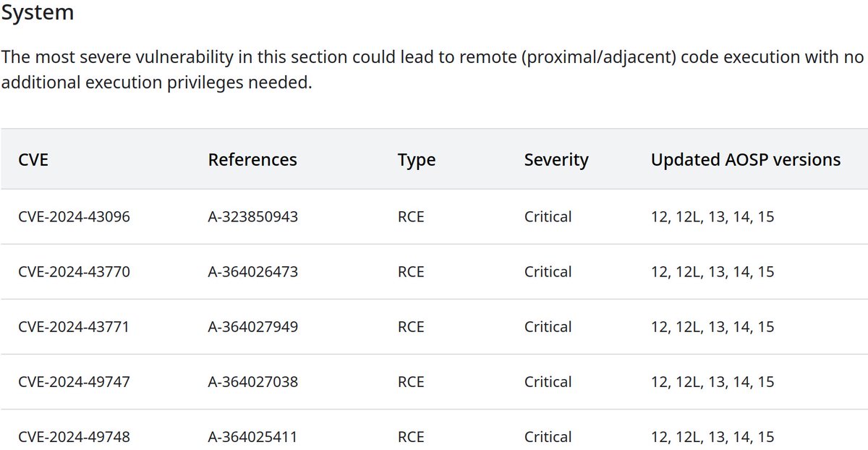868x450 pixels.
Task: Click the CVE column header
Action: (33, 159)
